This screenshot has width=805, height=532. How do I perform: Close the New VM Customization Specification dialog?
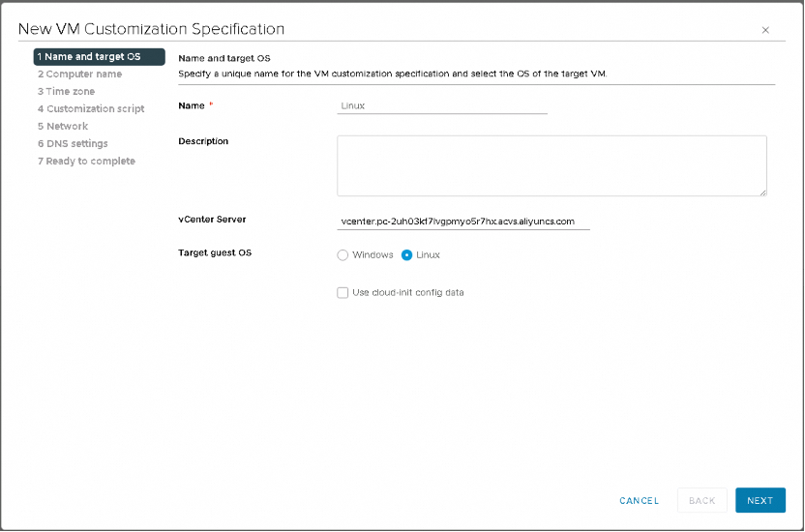[x=765, y=30]
